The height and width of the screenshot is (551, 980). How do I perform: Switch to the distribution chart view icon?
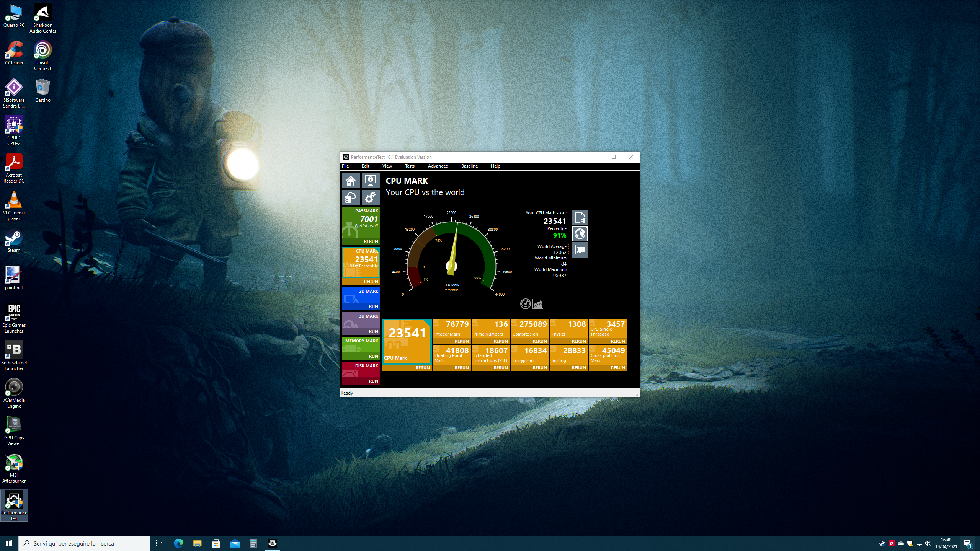[538, 304]
